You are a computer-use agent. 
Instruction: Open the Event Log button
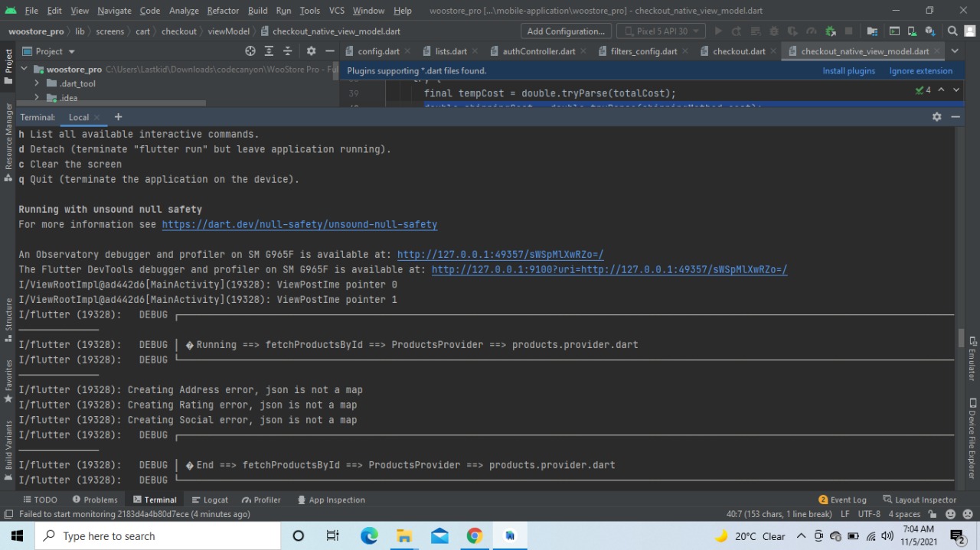pyautogui.click(x=842, y=500)
